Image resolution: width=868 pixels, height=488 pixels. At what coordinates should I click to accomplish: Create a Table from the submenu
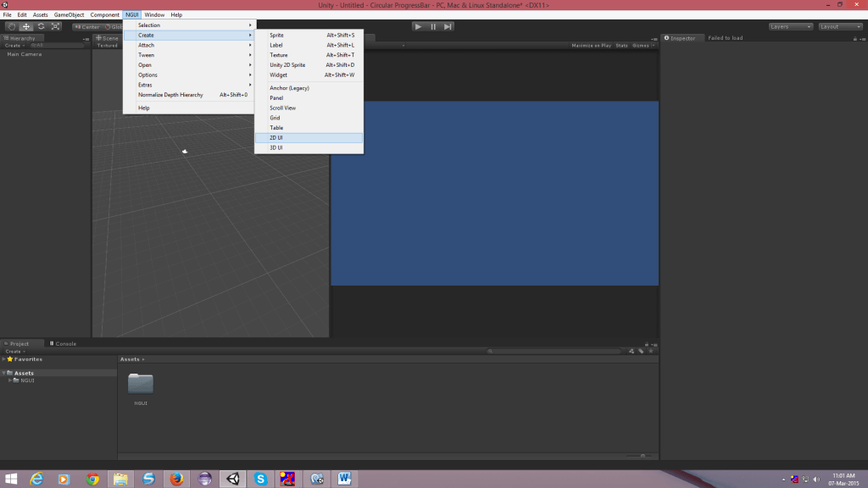tap(309, 128)
